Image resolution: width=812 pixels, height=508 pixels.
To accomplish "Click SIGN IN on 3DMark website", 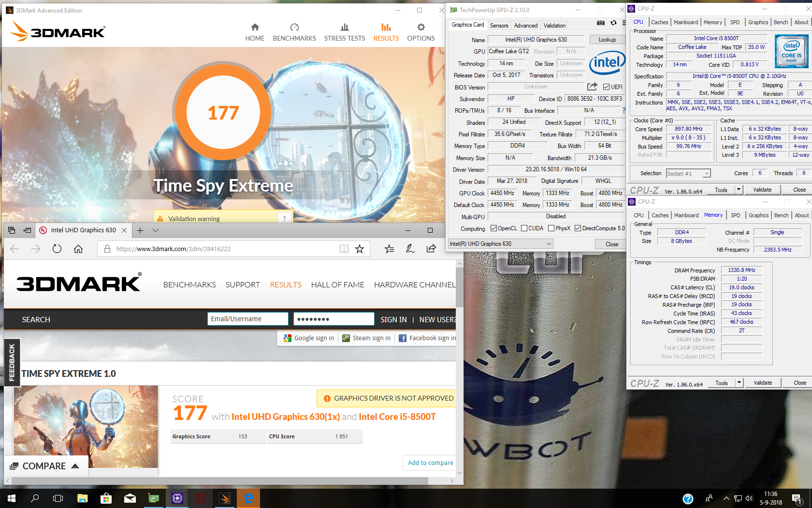I will pyautogui.click(x=393, y=319).
